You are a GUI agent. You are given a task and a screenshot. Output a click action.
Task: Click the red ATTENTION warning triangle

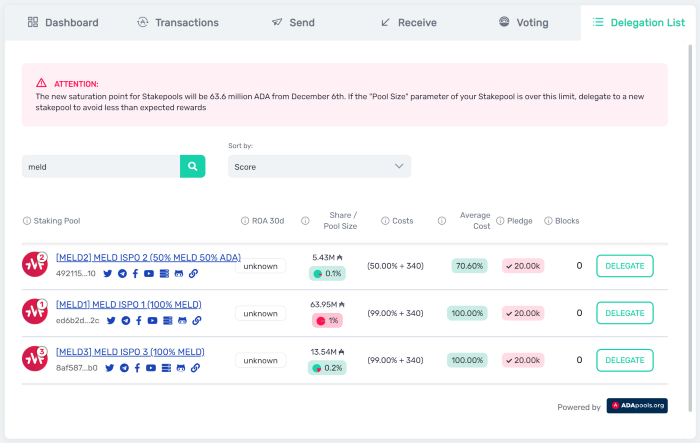(x=42, y=83)
